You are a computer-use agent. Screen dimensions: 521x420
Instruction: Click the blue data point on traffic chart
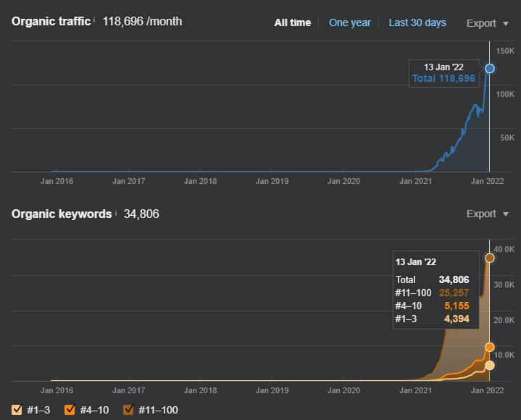point(489,68)
